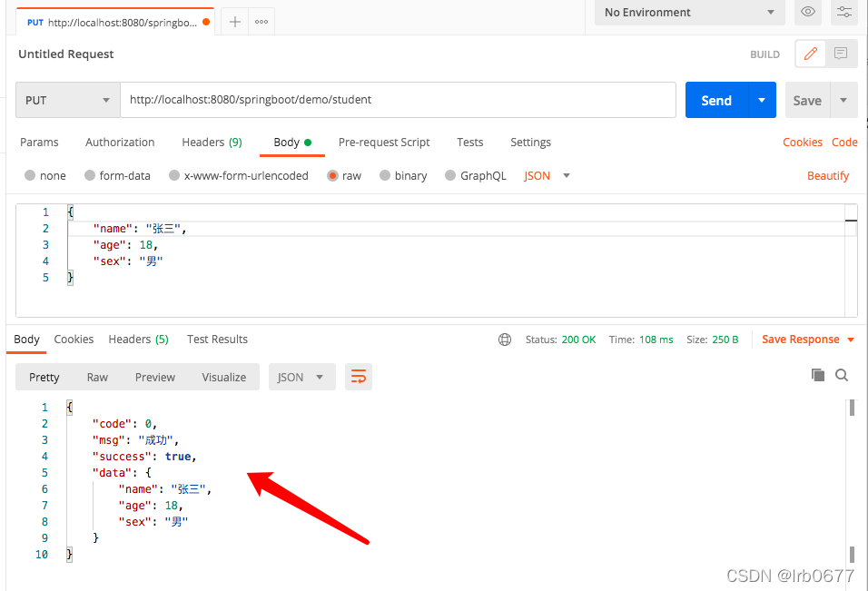The height and width of the screenshot is (591, 868).
Task: Open the Headers (9) request tab
Action: pos(212,143)
